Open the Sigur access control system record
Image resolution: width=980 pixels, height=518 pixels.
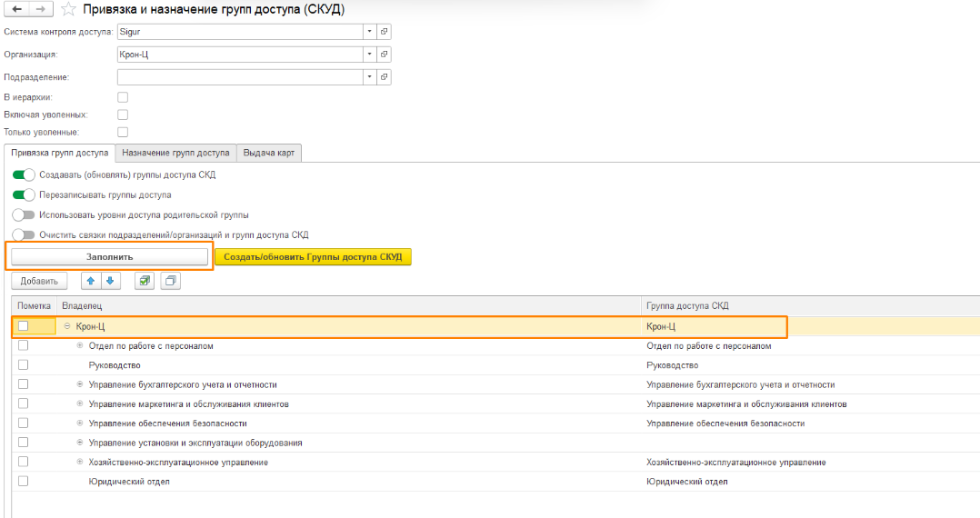pyautogui.click(x=385, y=32)
